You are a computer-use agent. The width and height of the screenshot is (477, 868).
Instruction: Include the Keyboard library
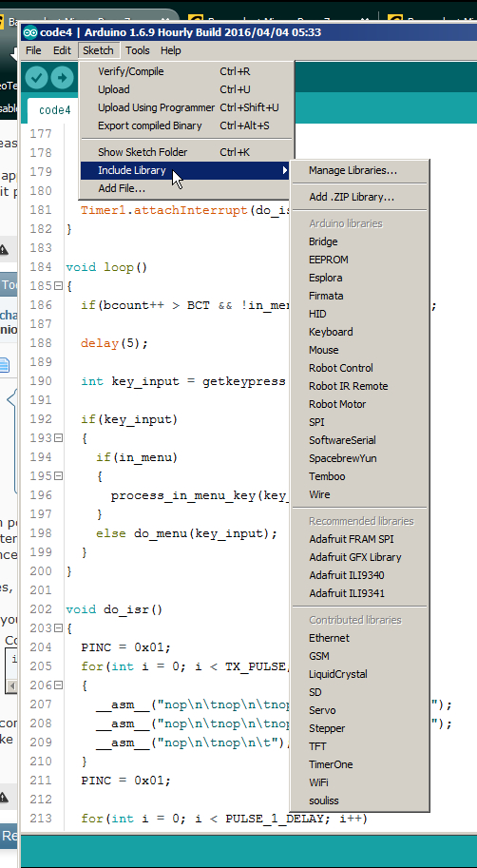point(360,332)
